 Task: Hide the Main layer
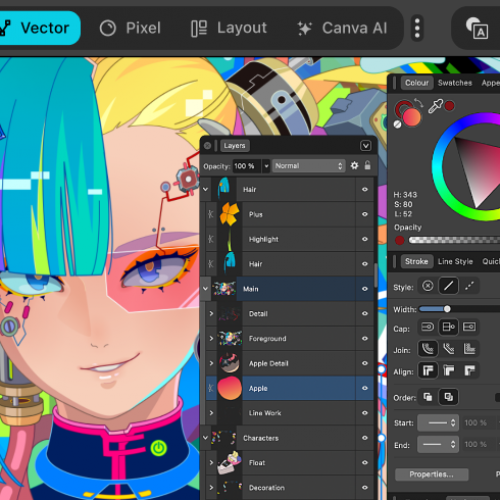365,289
